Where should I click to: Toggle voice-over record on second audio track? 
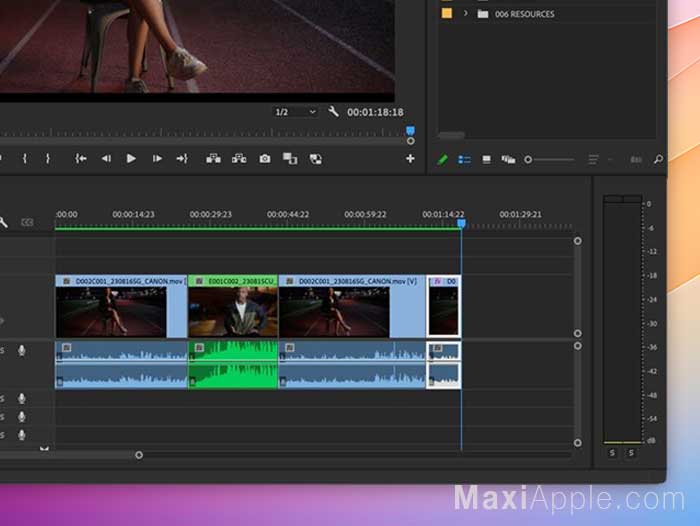tap(21, 398)
